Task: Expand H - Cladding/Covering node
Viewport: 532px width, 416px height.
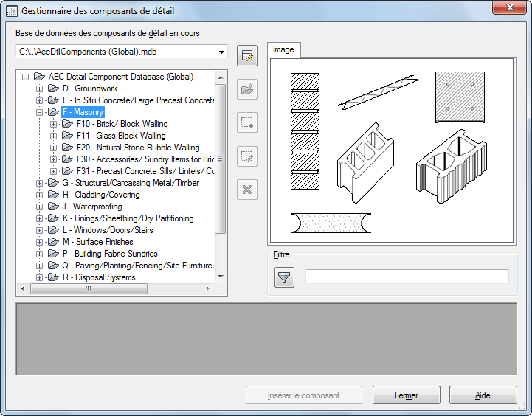Action: (39, 195)
